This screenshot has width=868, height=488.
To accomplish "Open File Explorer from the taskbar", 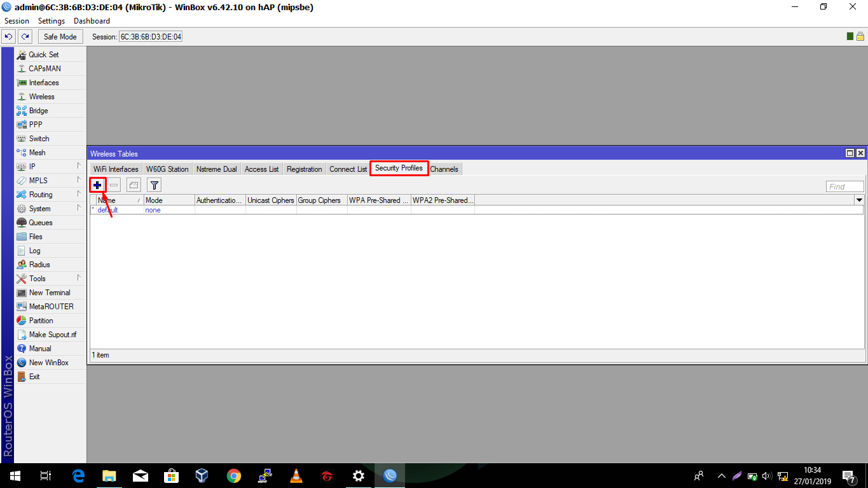I will [109, 475].
